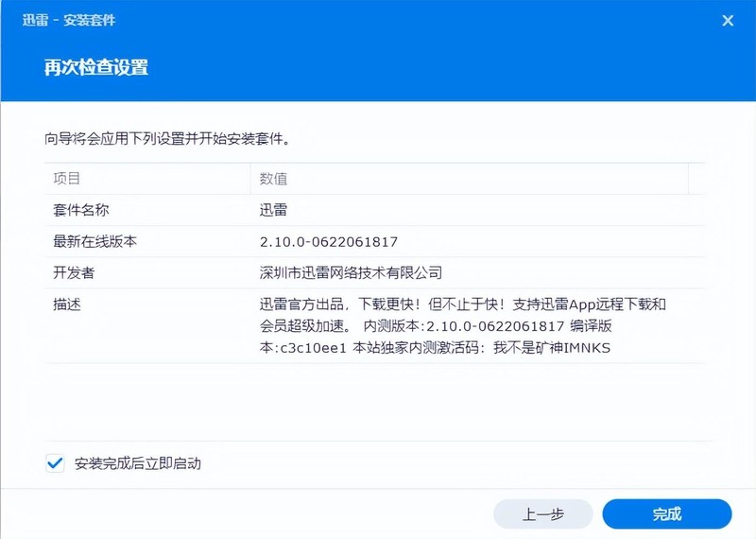This screenshot has width=756, height=539.
Task: Select the 开发者 row label
Action: click(x=74, y=272)
